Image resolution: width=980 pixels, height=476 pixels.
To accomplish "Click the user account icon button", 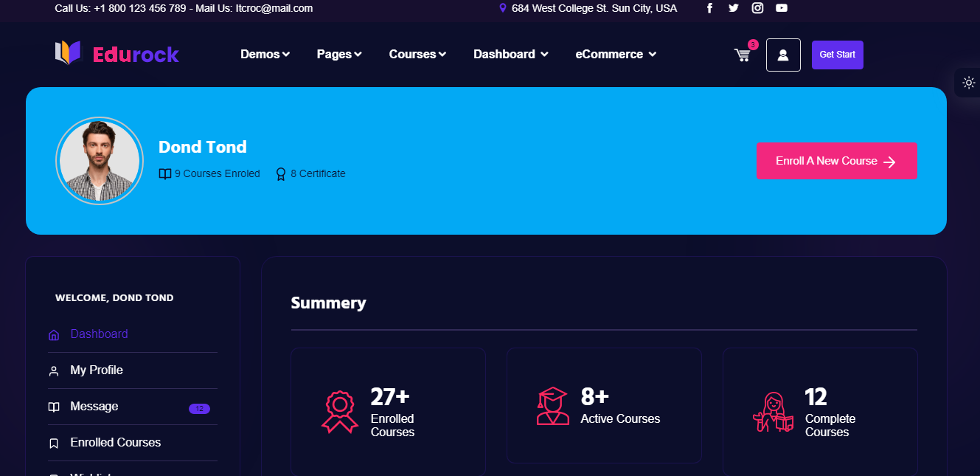I will 783,55.
